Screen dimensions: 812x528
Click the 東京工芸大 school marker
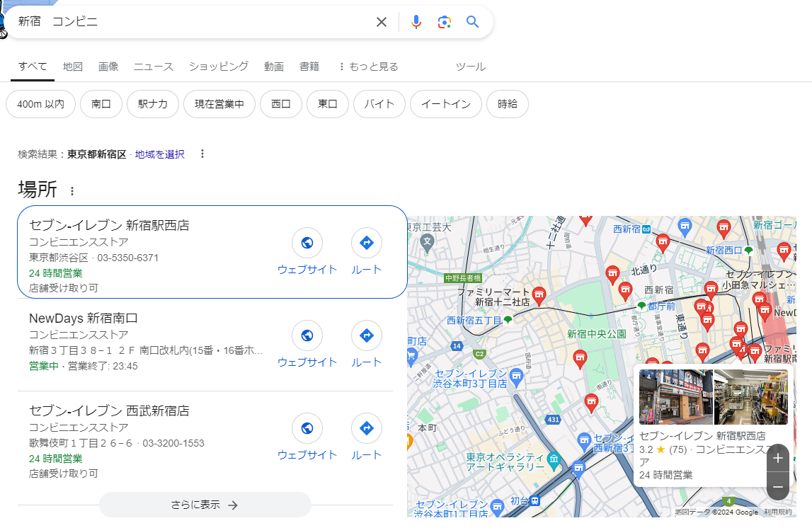427,242
